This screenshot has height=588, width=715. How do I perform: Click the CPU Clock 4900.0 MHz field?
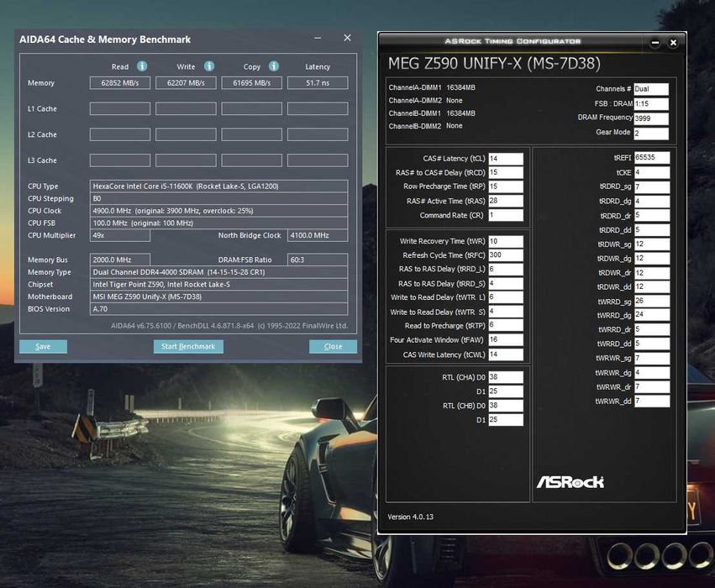[x=219, y=211]
